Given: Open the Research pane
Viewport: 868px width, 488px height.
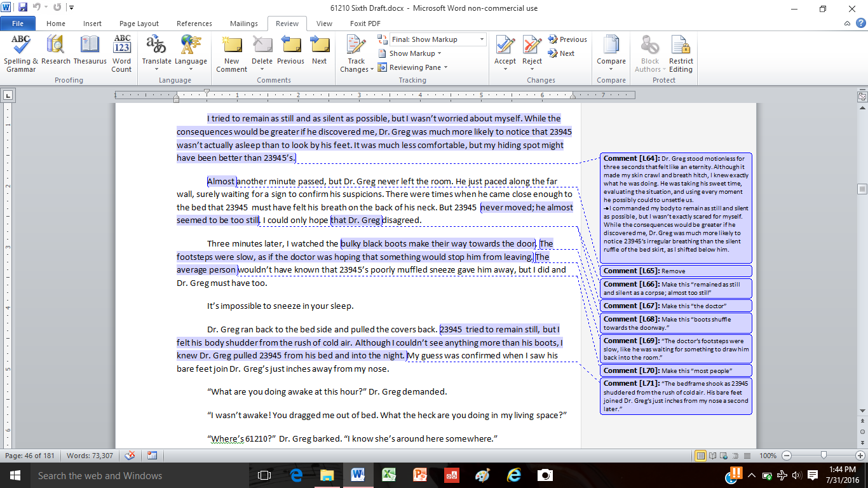Looking at the screenshot, I should click(x=56, y=51).
